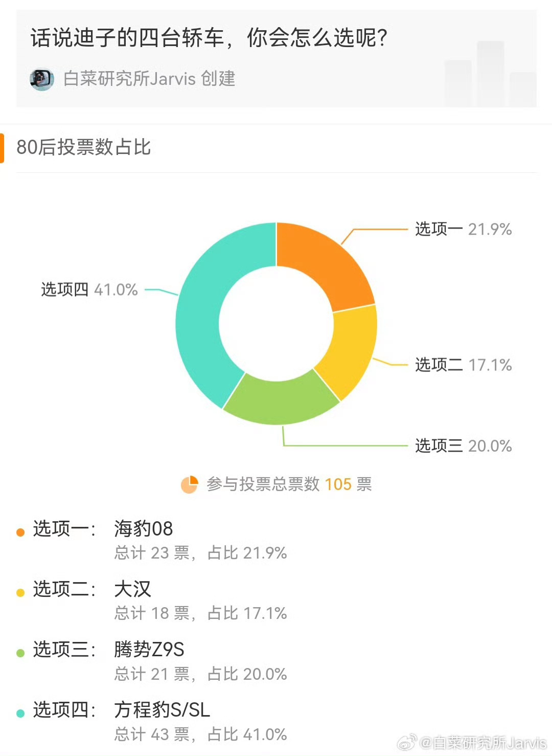This screenshot has height=756, width=552.
Task: Click the 选项一 21.9% chart label
Action: [x=463, y=229]
